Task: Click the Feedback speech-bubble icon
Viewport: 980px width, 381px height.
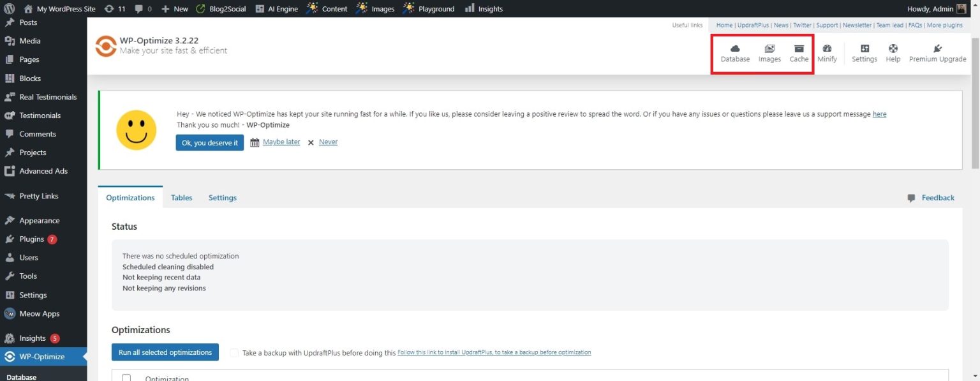Action: pyautogui.click(x=912, y=197)
